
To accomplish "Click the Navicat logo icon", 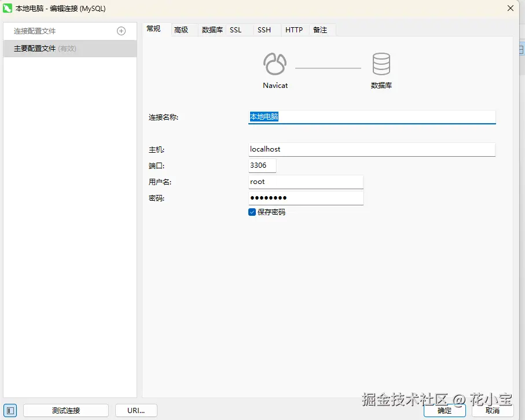I will tap(275, 64).
